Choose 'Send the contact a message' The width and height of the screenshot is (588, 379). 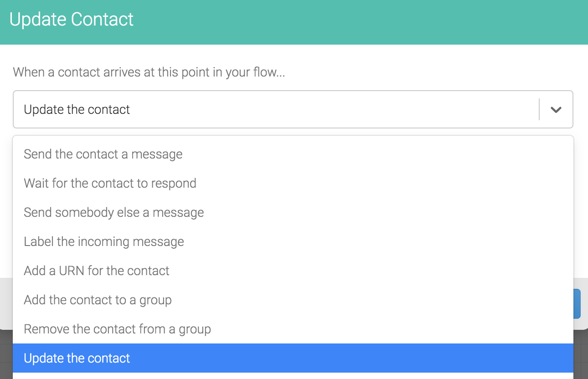coord(293,154)
